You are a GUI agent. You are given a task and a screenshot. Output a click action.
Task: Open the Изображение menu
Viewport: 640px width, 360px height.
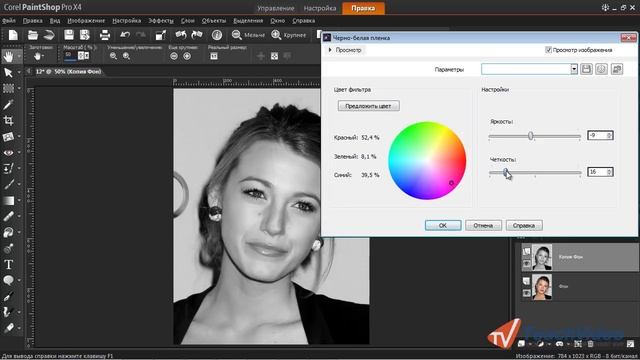(x=86, y=20)
